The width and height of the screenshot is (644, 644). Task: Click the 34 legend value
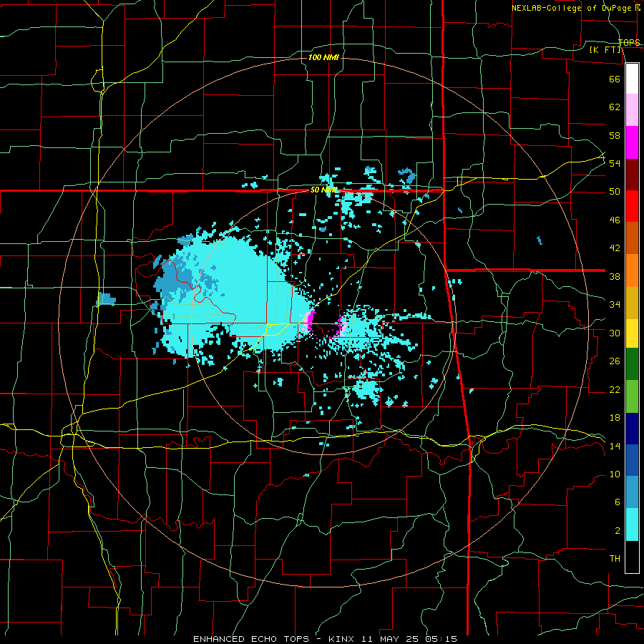tap(615, 305)
